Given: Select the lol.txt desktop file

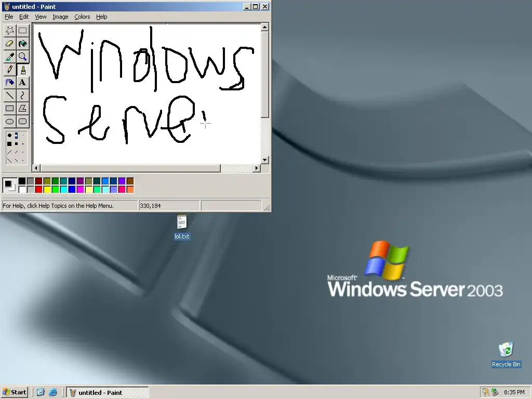Looking at the screenshot, I should (x=182, y=227).
